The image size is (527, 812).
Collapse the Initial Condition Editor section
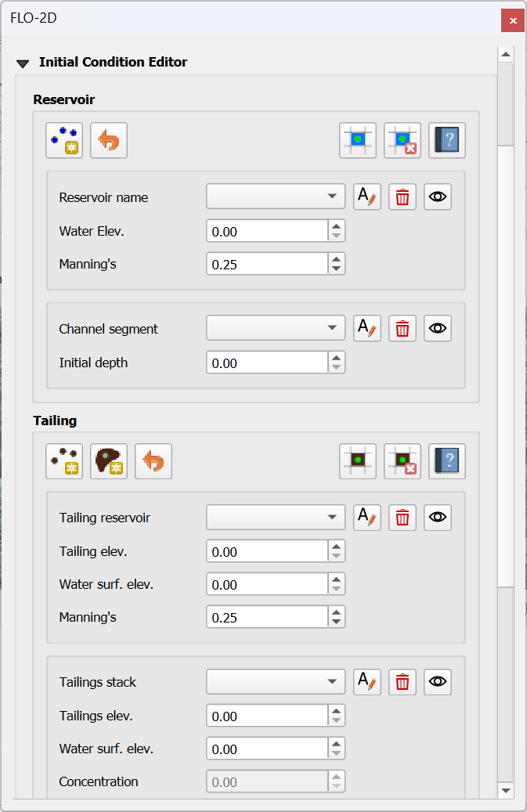click(23, 62)
